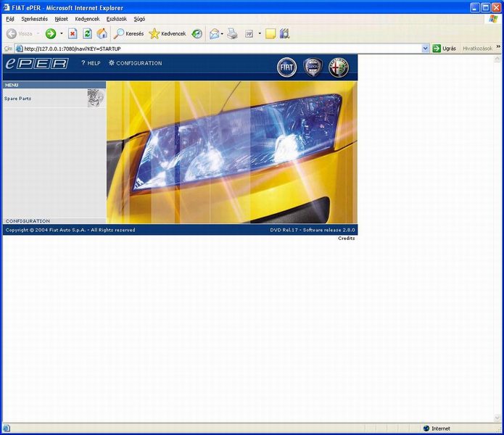Open the Credits link
Image resolution: width=504 pixels, height=435 pixels.
pos(346,238)
